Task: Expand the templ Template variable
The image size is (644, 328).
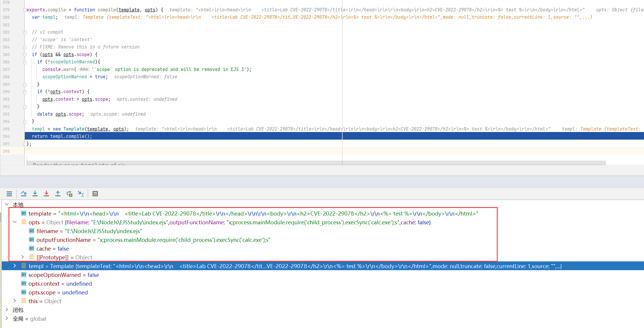Action: (x=15, y=266)
